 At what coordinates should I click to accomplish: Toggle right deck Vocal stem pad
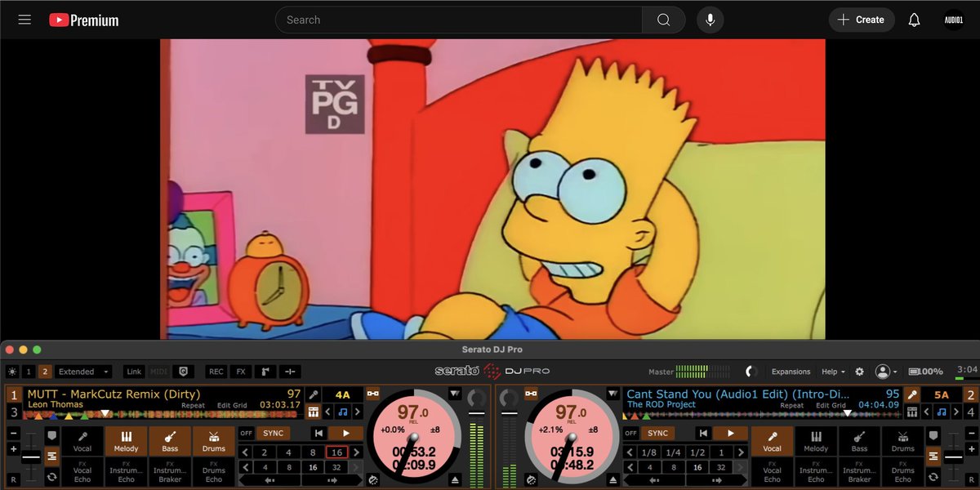pyautogui.click(x=772, y=441)
